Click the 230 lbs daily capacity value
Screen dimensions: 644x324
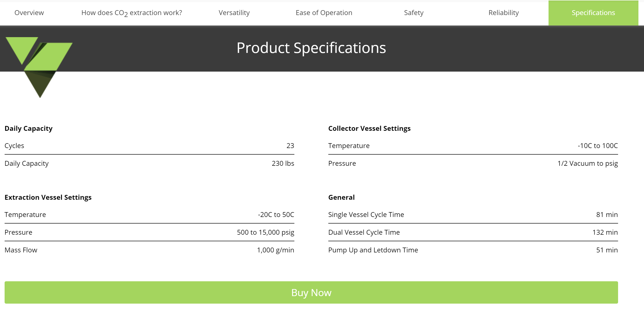click(283, 164)
